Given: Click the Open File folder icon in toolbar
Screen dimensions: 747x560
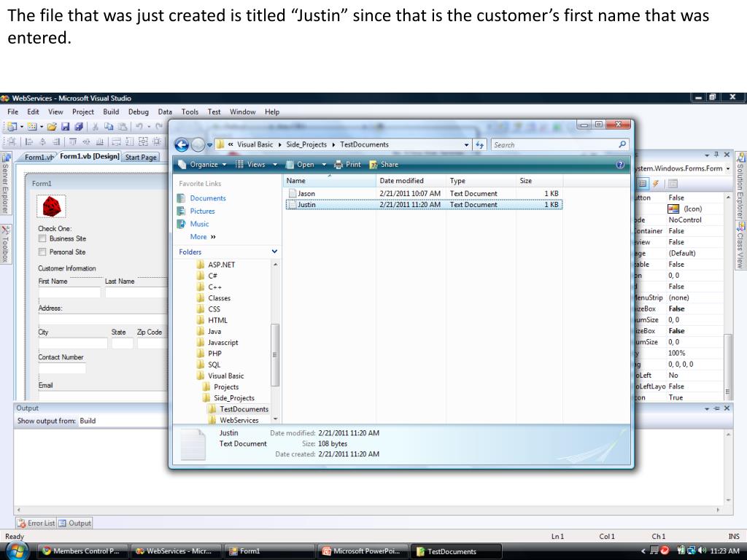Looking at the screenshot, I should 52,127.
